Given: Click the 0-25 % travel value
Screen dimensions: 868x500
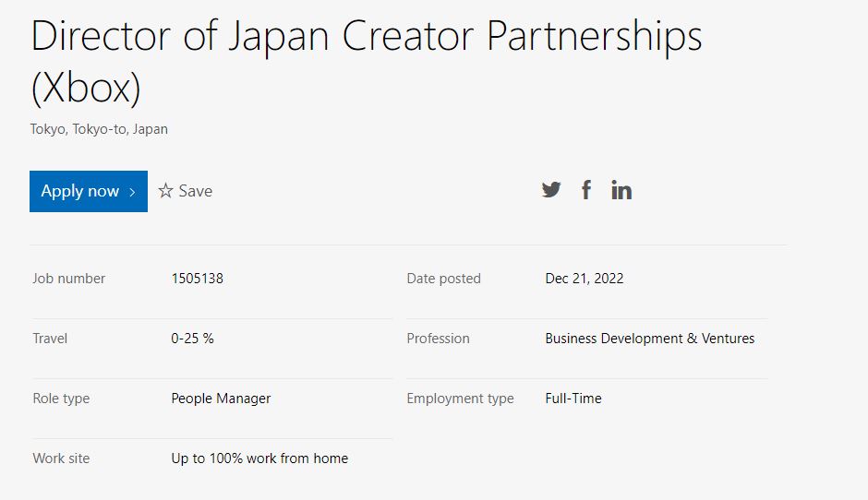Looking at the screenshot, I should [192, 338].
